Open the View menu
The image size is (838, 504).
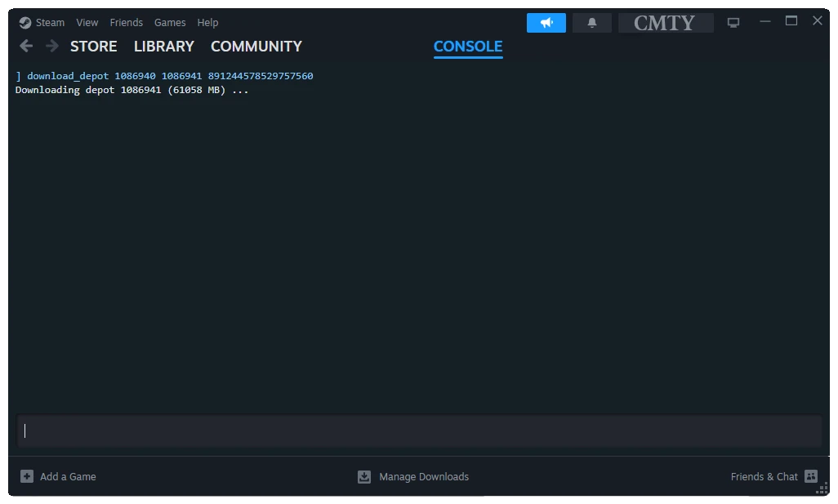87,22
